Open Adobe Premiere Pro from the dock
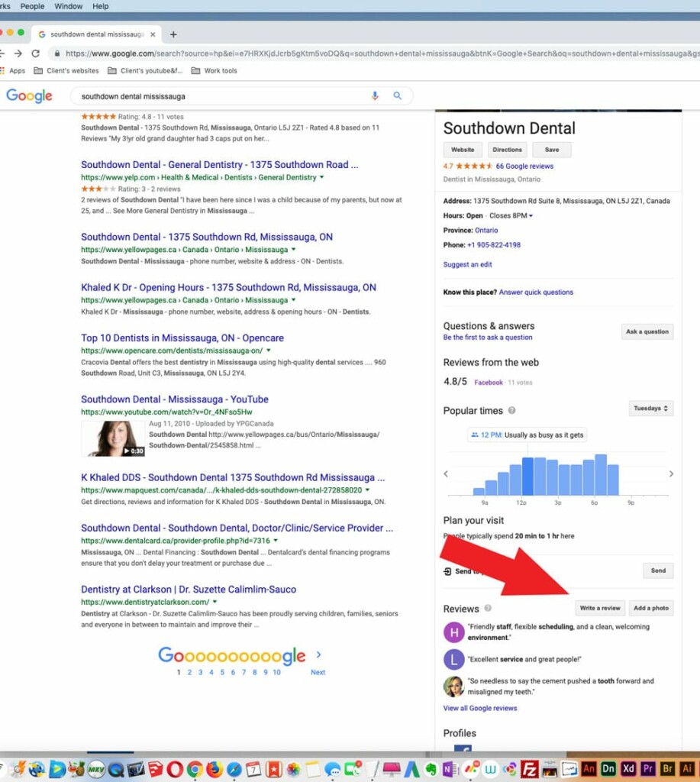Viewport: 700px width, 782px height. click(x=647, y=768)
